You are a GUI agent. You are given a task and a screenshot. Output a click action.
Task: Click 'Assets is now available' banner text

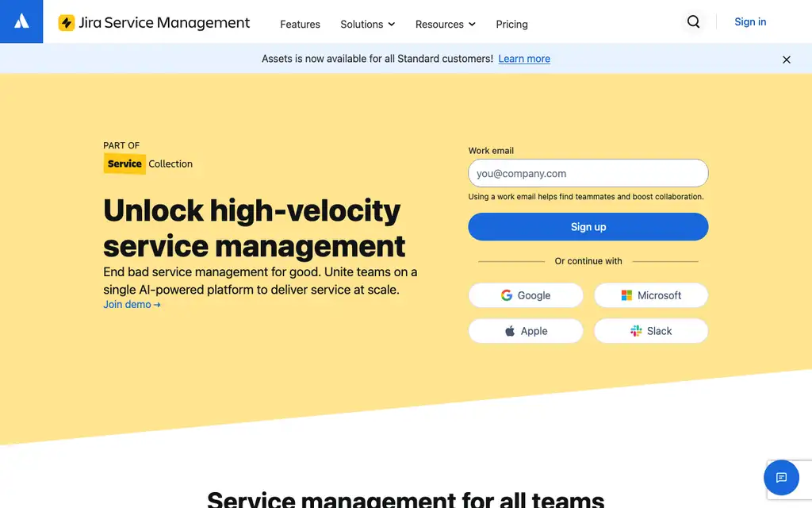pyautogui.click(x=377, y=59)
